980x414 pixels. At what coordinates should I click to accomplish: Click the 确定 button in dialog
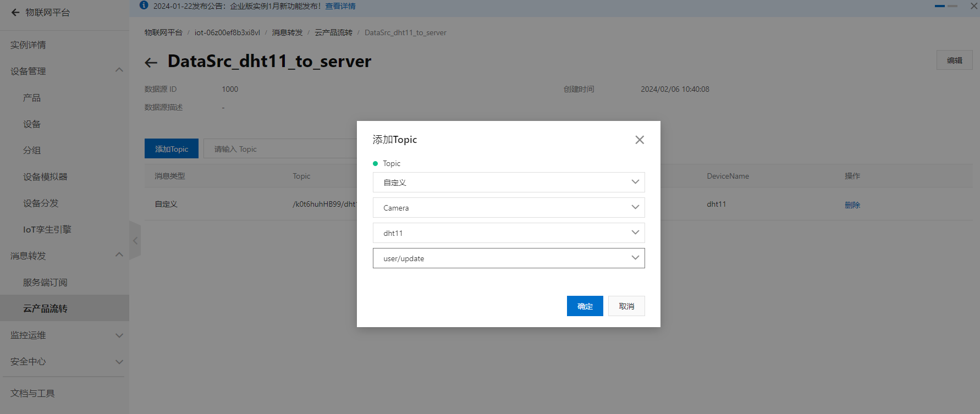click(585, 306)
